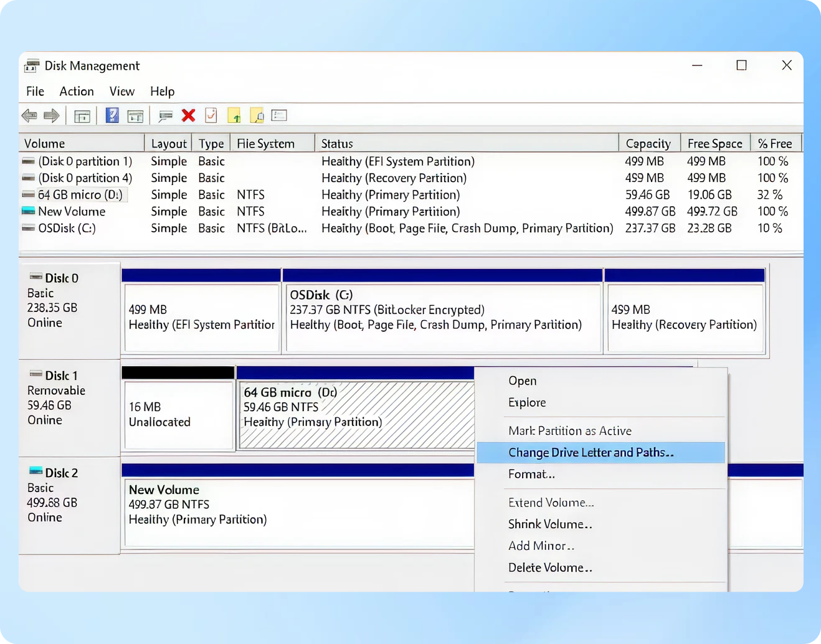This screenshot has height=644, width=821.
Task: Sort by the Capacity column header
Action: [x=648, y=144]
